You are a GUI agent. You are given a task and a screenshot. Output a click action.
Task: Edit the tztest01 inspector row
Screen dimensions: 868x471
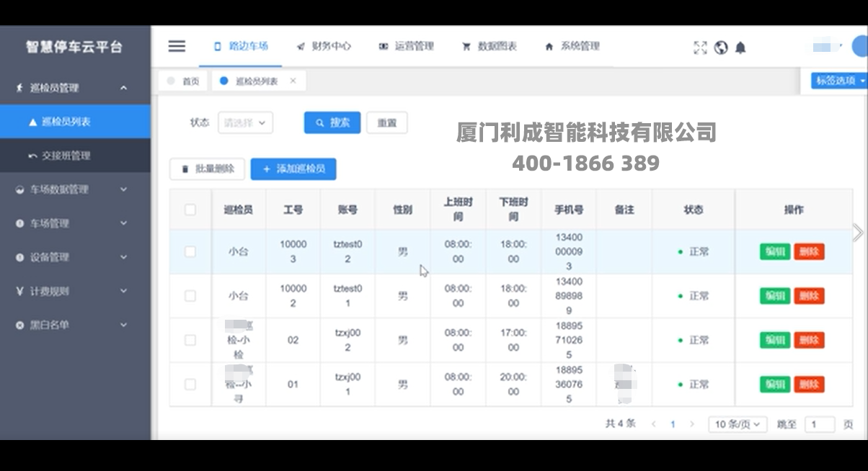pos(775,296)
